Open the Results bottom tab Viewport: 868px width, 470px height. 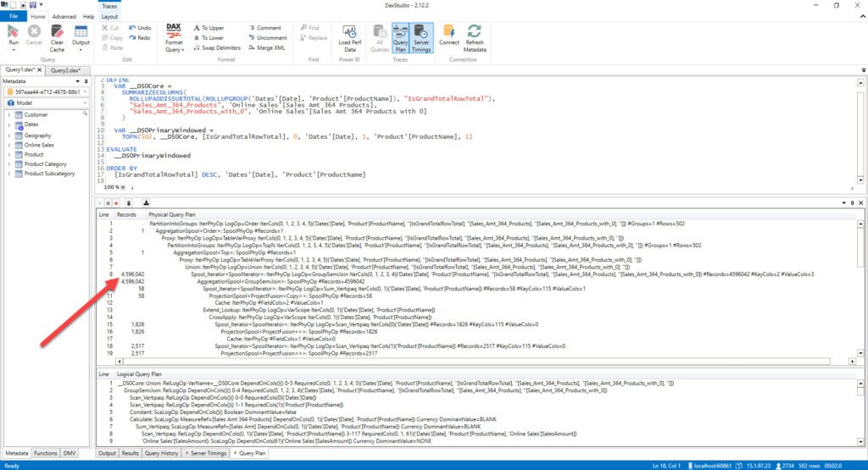(130, 453)
